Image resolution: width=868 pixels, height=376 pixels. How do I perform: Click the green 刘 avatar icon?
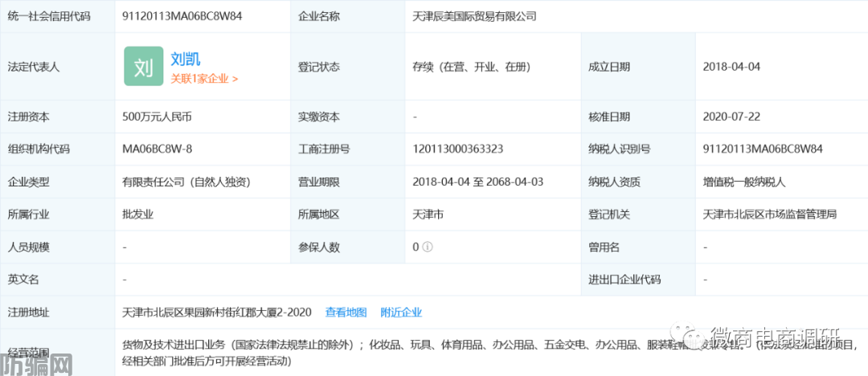coord(143,66)
